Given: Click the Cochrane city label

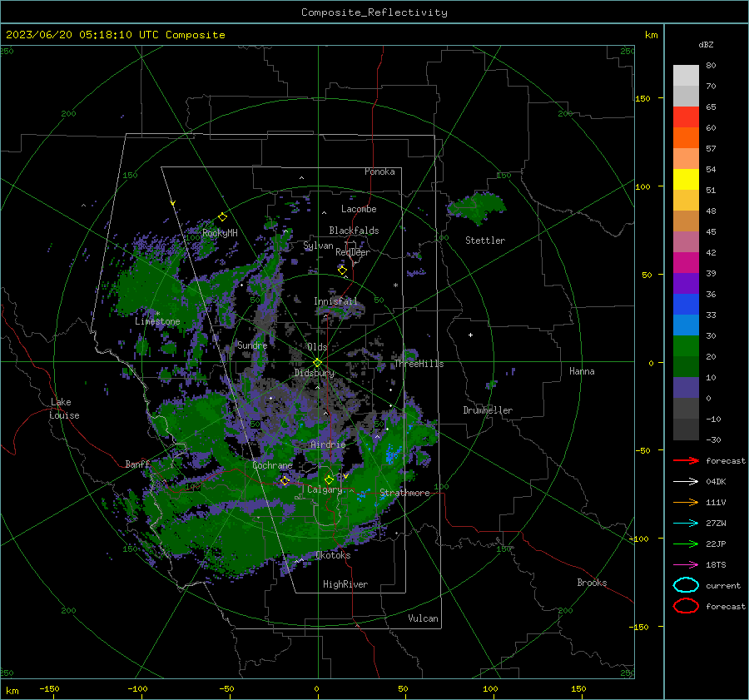Looking at the screenshot, I should pyautogui.click(x=272, y=465).
